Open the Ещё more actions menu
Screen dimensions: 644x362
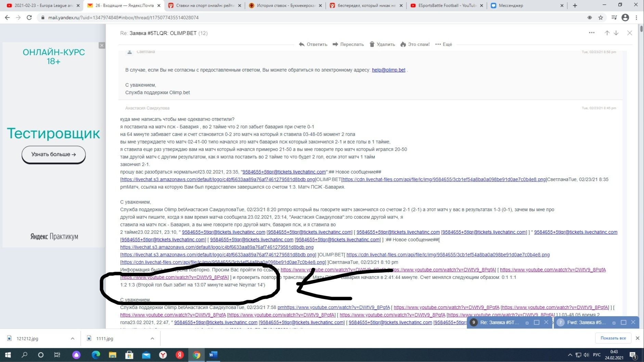[443, 44]
